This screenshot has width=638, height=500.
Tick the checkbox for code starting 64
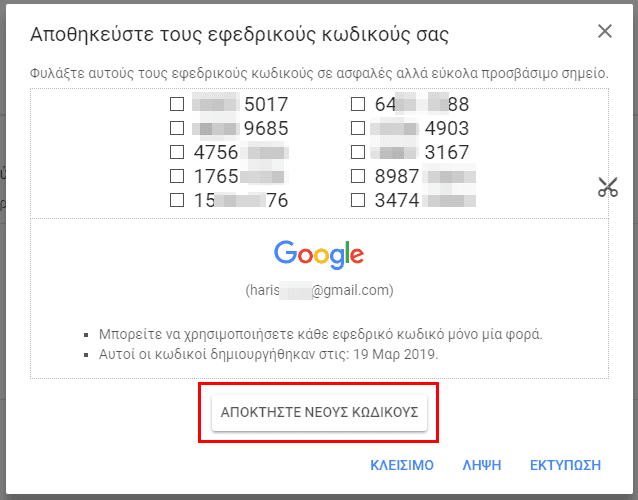coord(358,104)
